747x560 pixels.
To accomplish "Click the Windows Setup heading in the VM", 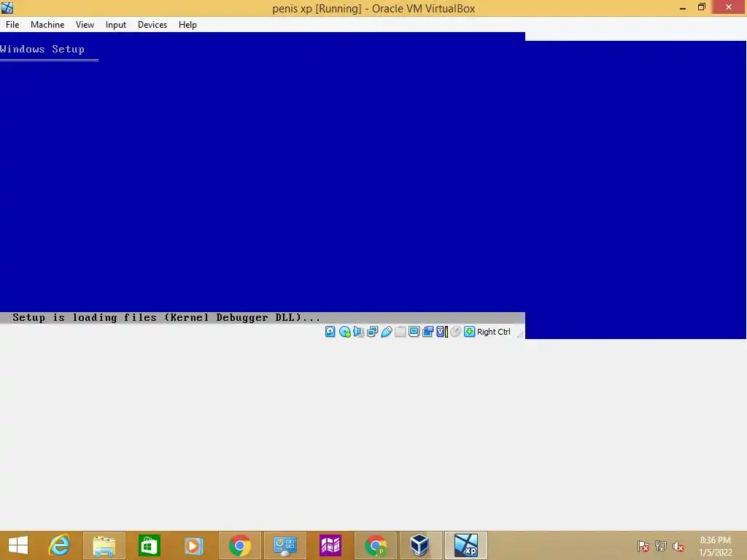I will coord(42,49).
